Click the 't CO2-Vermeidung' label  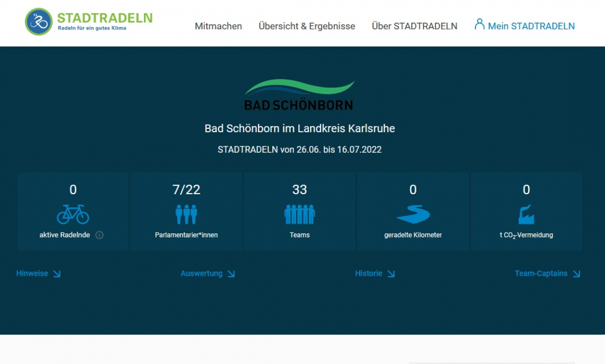tap(526, 235)
